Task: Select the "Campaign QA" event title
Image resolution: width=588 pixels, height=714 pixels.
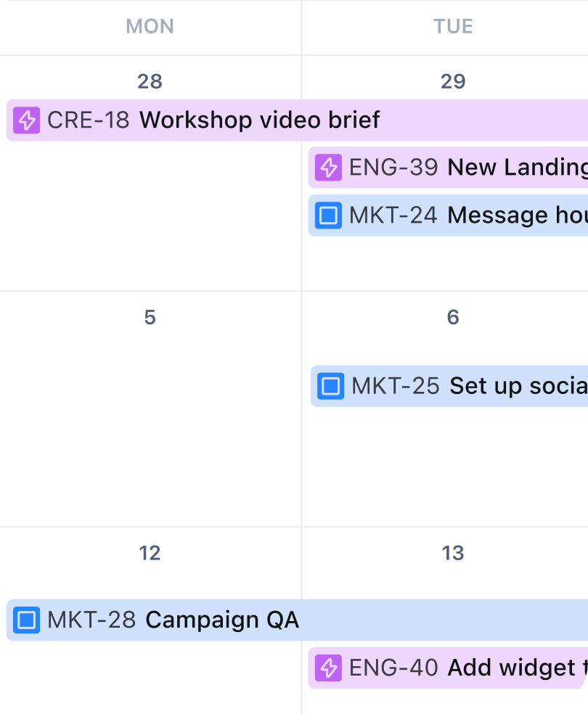Action: click(222, 620)
